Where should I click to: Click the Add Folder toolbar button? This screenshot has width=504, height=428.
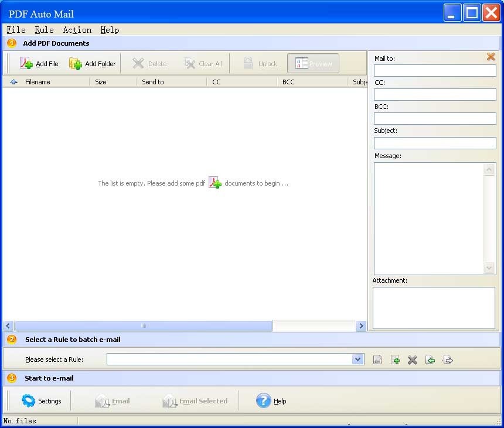[x=92, y=64]
